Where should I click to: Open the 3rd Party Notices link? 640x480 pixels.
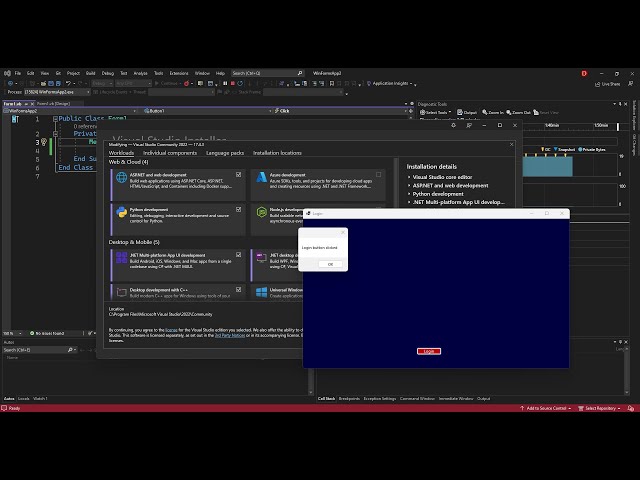[230, 335]
